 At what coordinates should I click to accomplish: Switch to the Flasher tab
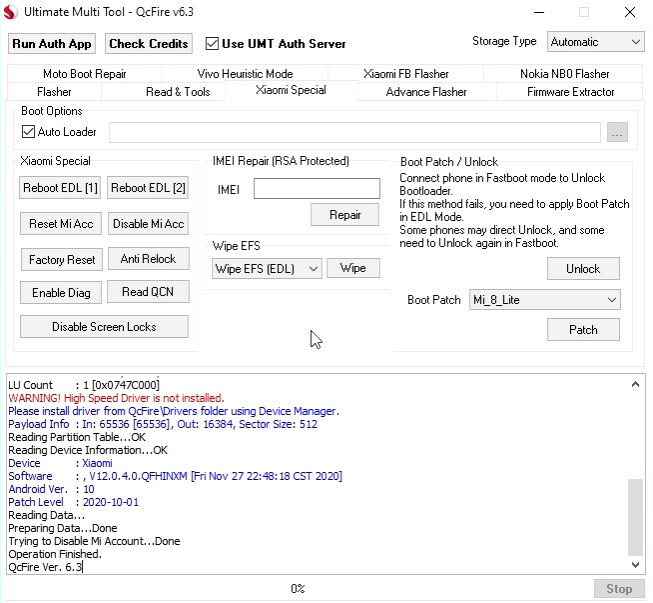tap(54, 92)
